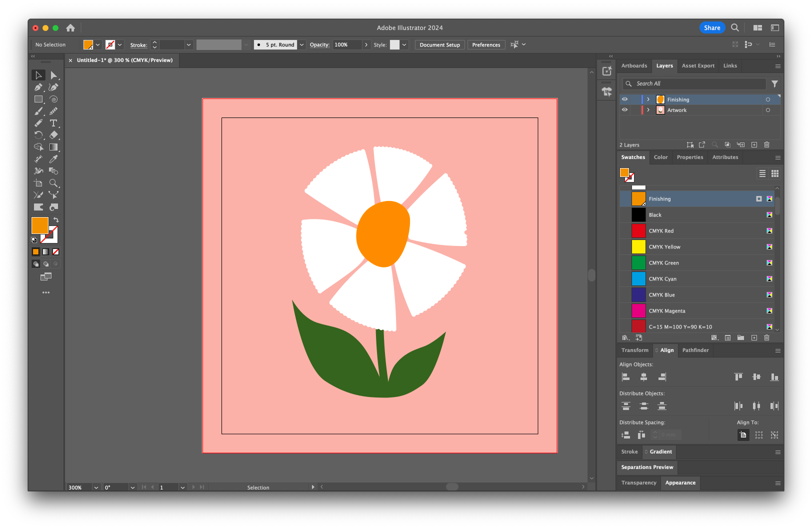Select the Type tool

pyautogui.click(x=53, y=123)
